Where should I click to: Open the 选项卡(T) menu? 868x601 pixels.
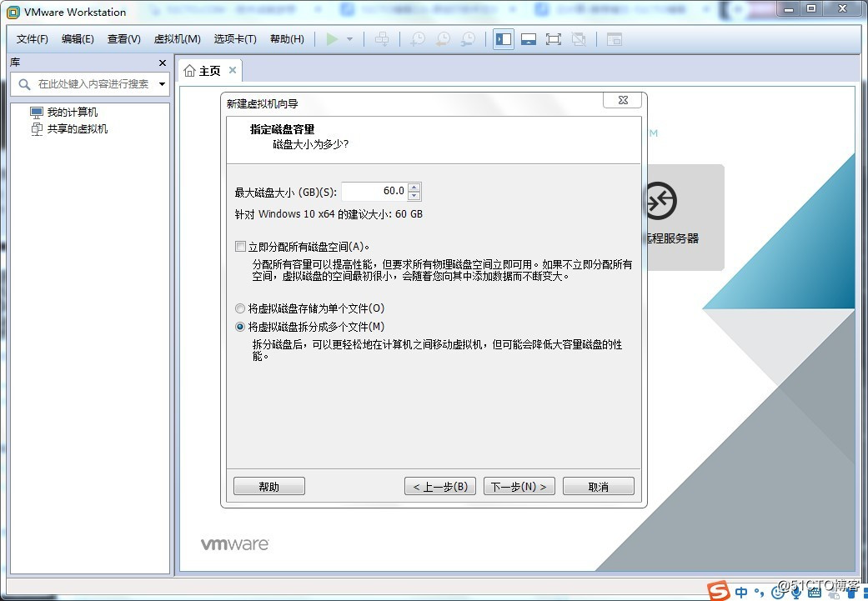tap(235, 38)
